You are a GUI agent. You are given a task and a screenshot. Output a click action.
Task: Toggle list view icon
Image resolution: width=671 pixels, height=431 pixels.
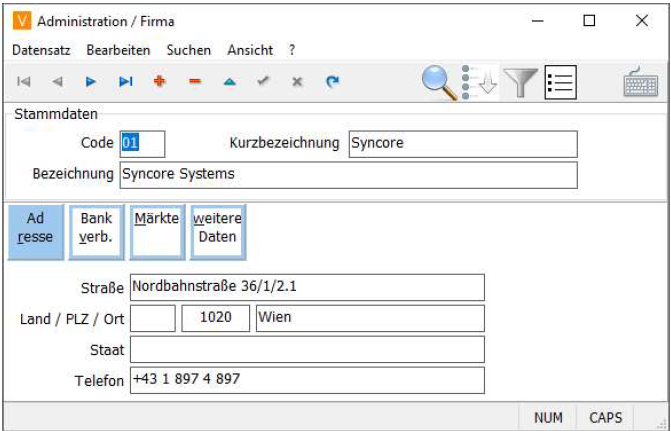click(x=560, y=82)
